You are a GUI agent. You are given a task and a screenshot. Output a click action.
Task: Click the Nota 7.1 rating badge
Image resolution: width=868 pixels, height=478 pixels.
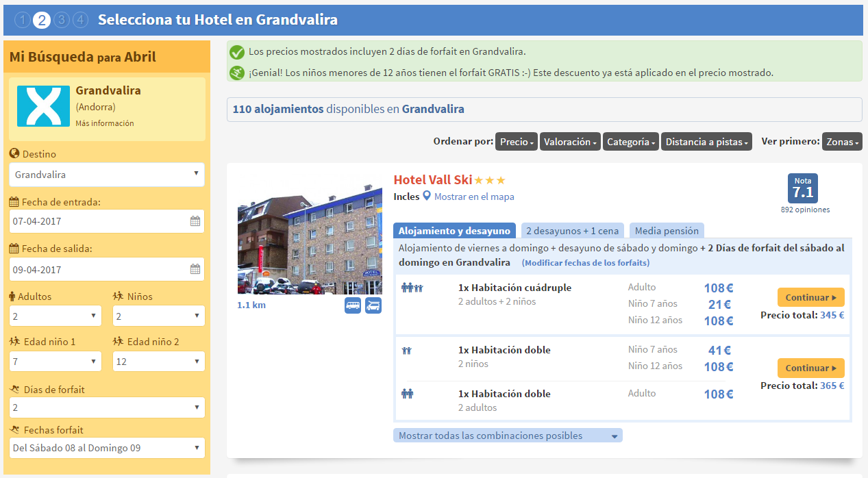click(803, 188)
